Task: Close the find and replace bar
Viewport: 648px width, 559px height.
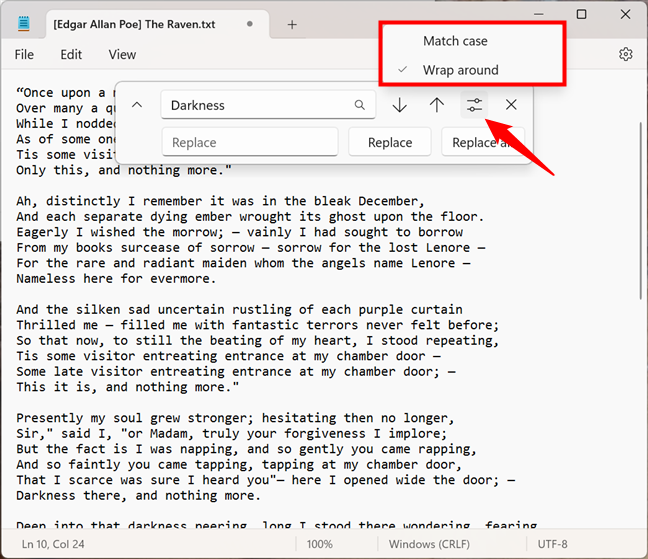Action: 511,105
